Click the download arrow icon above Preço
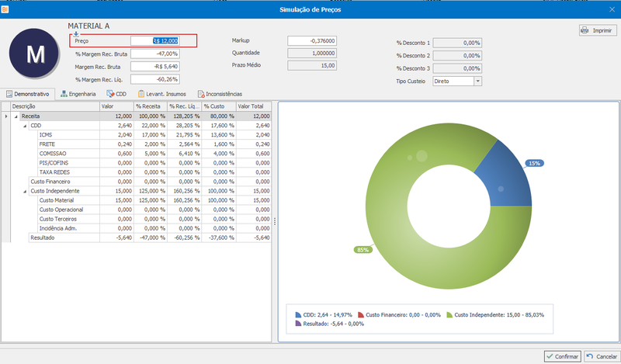 coord(76,34)
